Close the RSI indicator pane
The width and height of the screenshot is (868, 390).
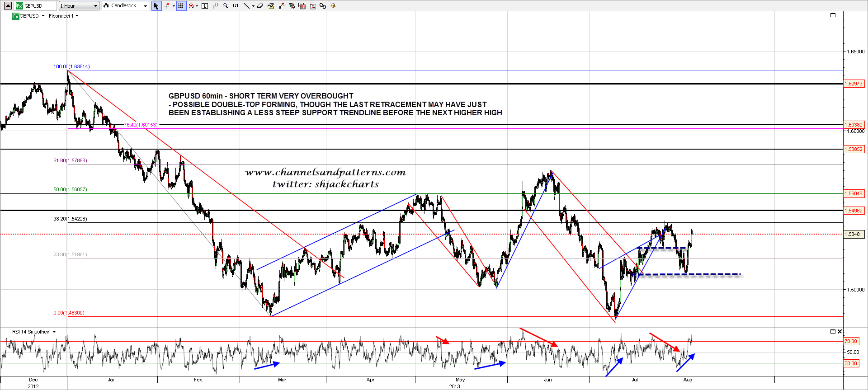tap(840, 332)
